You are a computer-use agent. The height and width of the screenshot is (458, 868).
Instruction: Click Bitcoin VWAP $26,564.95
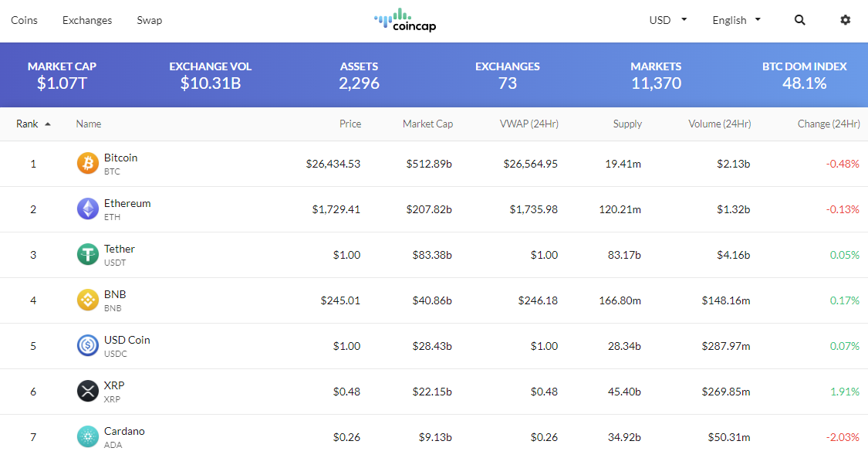coord(530,164)
